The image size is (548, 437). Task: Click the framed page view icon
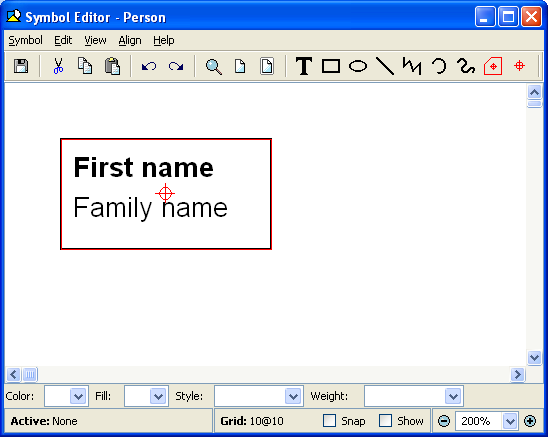[x=267, y=66]
